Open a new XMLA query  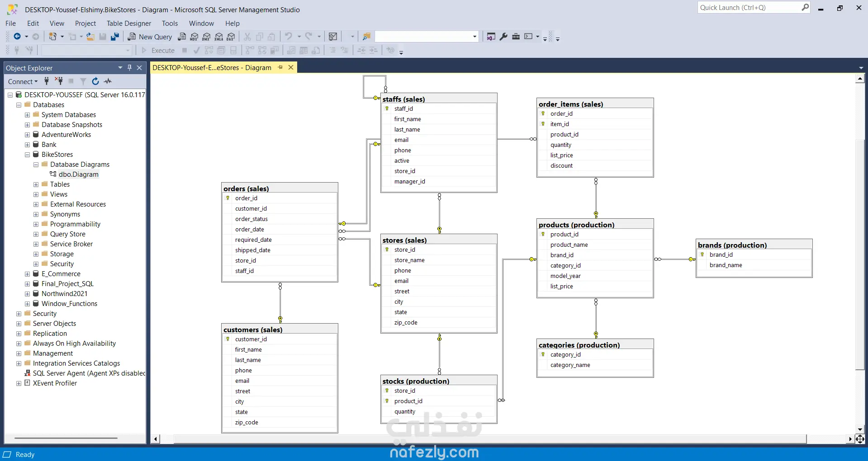[219, 37]
